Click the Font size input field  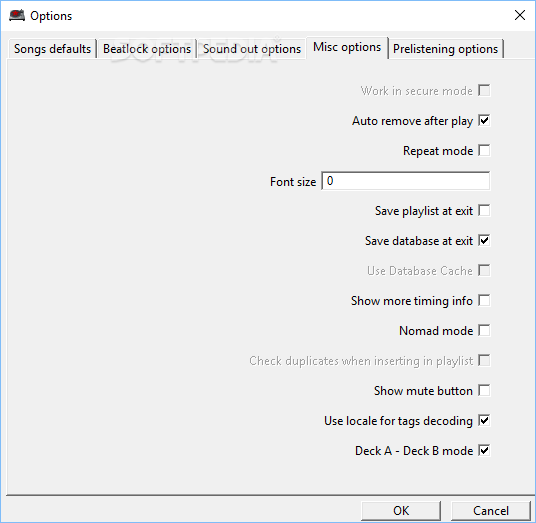point(406,181)
